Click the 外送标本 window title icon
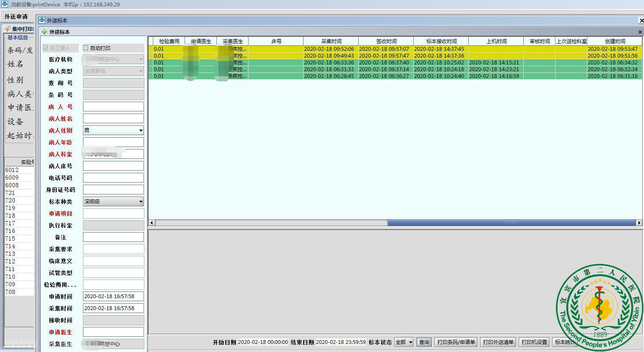The height and width of the screenshot is (352, 644). (x=42, y=20)
